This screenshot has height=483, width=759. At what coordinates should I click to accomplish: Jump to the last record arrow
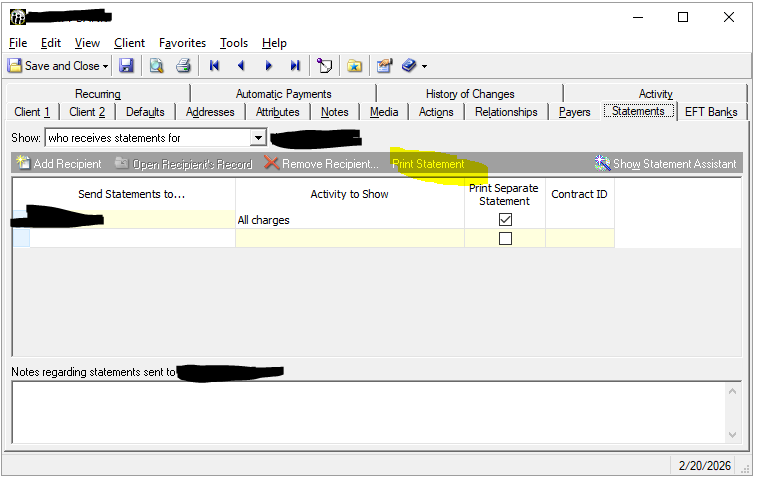coord(295,66)
